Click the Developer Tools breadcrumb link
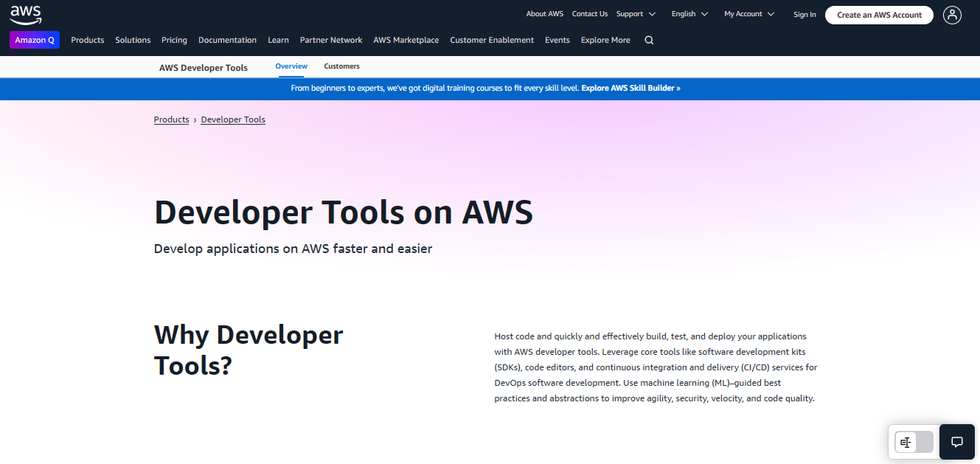The height and width of the screenshot is (464, 980). tap(233, 120)
